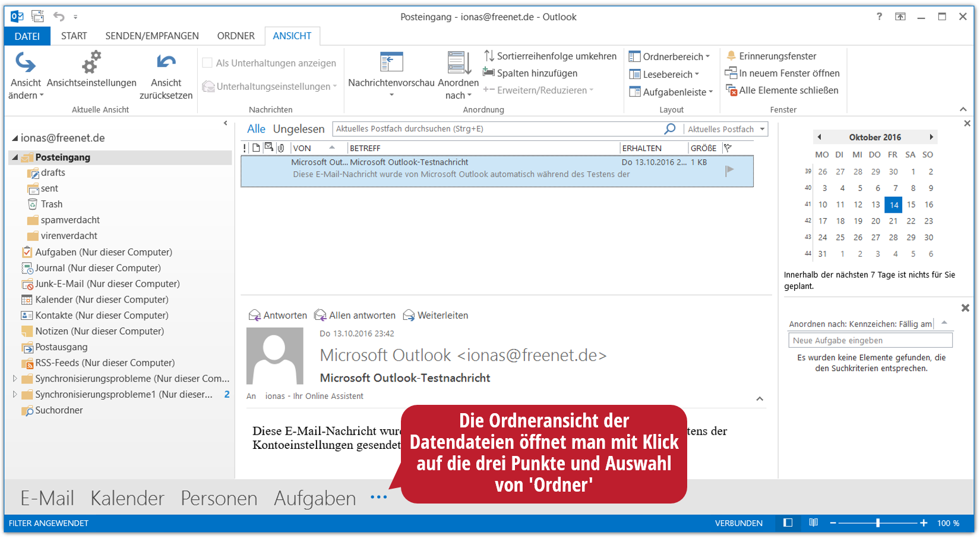Viewport: 980px width, 538px height.
Task: Click the sender avatar picture
Action: pyautogui.click(x=274, y=355)
